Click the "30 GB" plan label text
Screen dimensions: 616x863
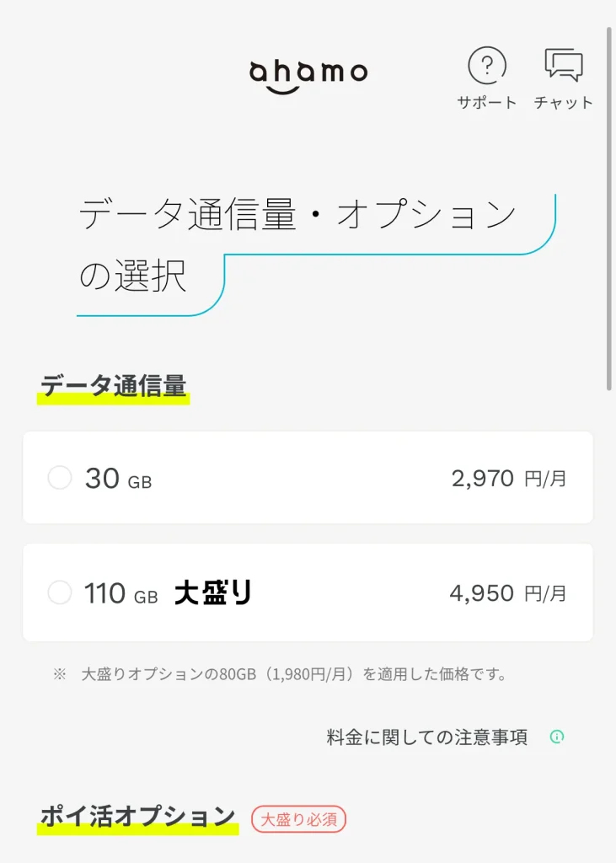click(118, 479)
